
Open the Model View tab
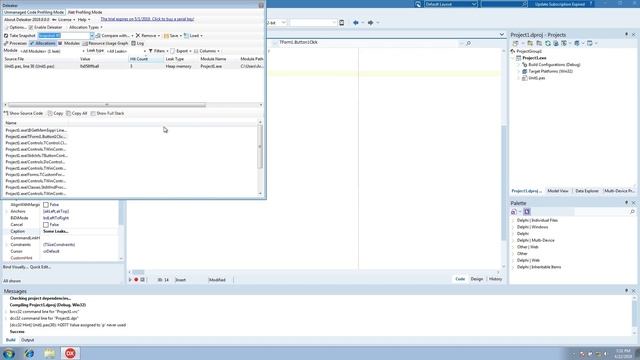point(558,191)
